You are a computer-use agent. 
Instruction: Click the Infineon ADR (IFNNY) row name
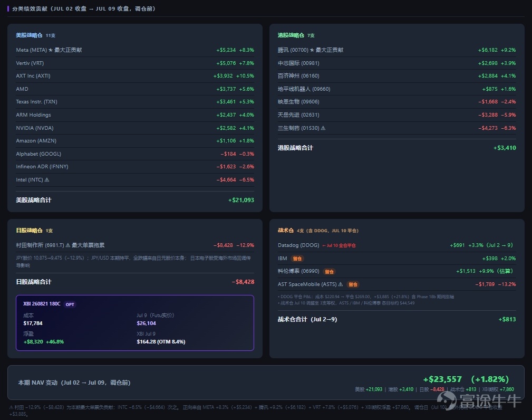(42, 166)
